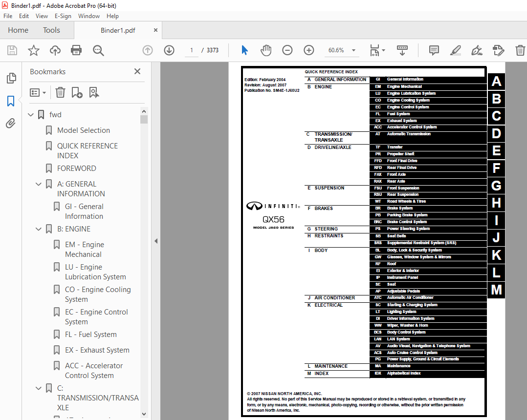Open the Find text magnifier tool
527x420 pixels.
click(98, 50)
